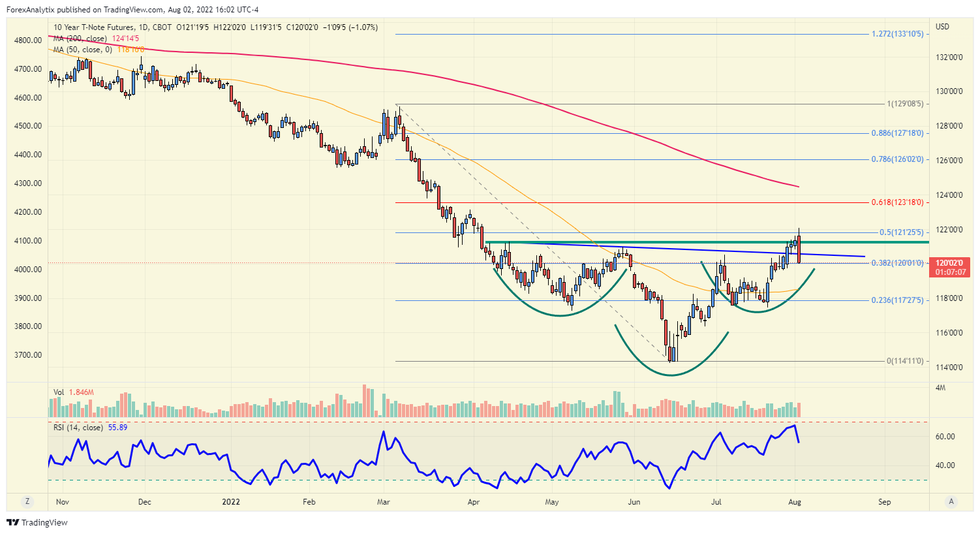Click the 4M volume scale label
This screenshot has width=980, height=534.
point(941,388)
